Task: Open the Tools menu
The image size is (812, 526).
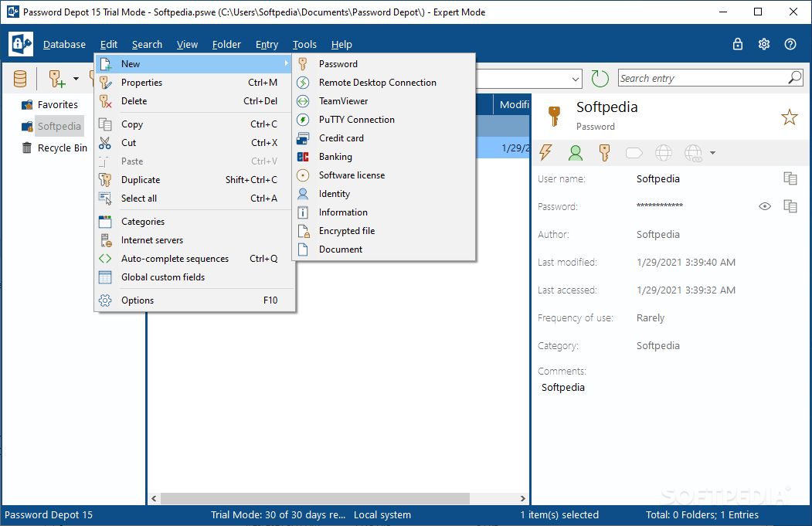Action: pos(304,45)
